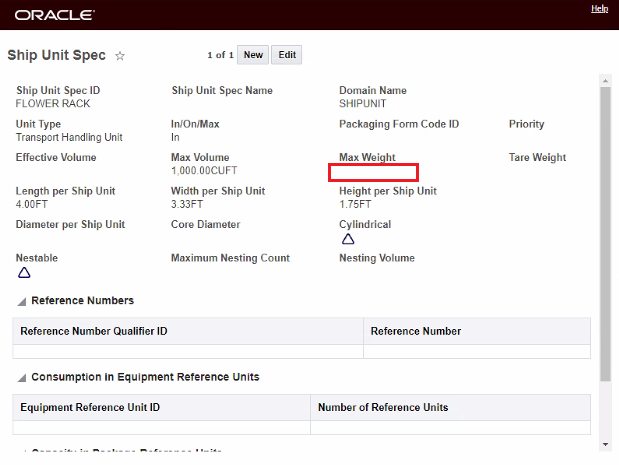Click the empty Max Weight value field
This screenshot has height=465, width=619.
click(x=373, y=172)
